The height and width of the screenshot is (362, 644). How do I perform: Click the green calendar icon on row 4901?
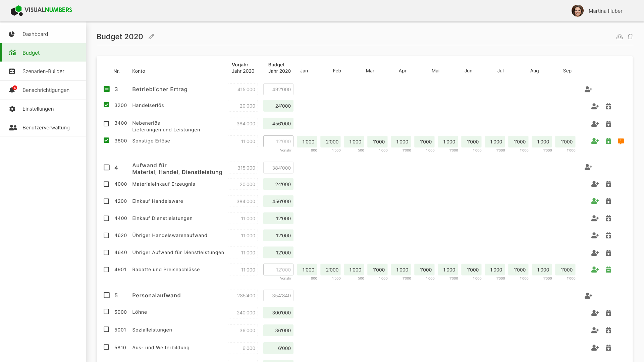608,269
